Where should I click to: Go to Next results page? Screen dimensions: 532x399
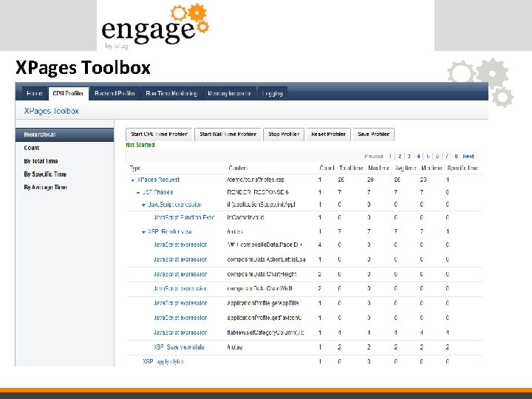click(468, 157)
